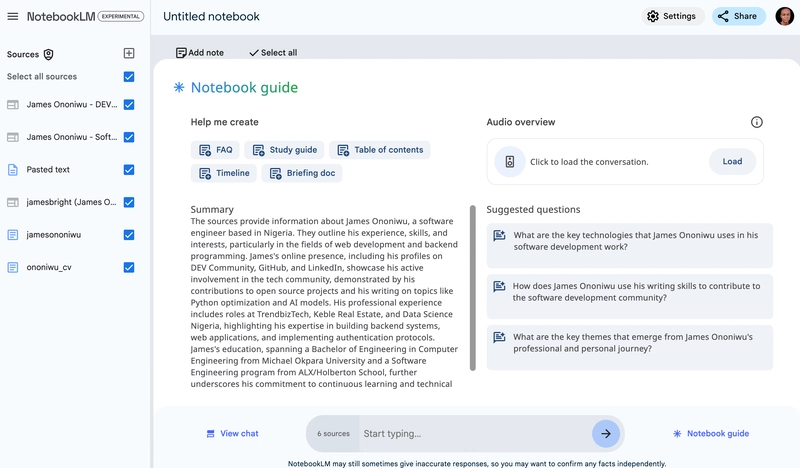Click the 6 sources indicator
This screenshot has width=800, height=468.
point(333,433)
